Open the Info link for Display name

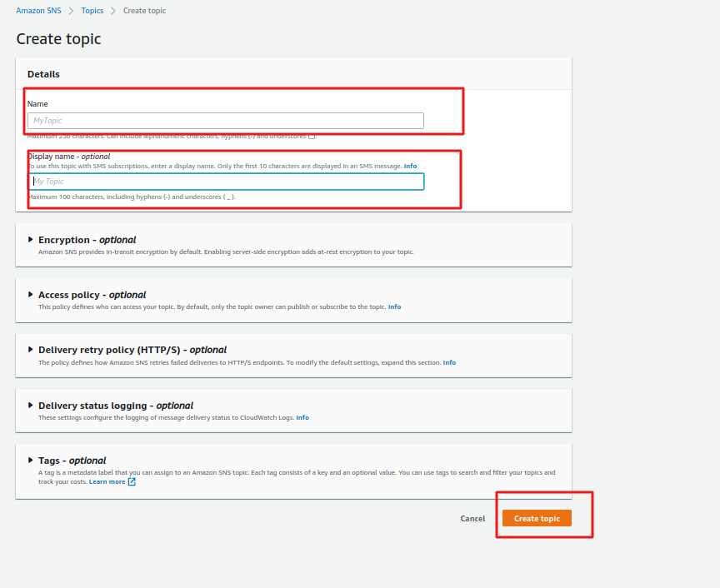tap(410, 167)
